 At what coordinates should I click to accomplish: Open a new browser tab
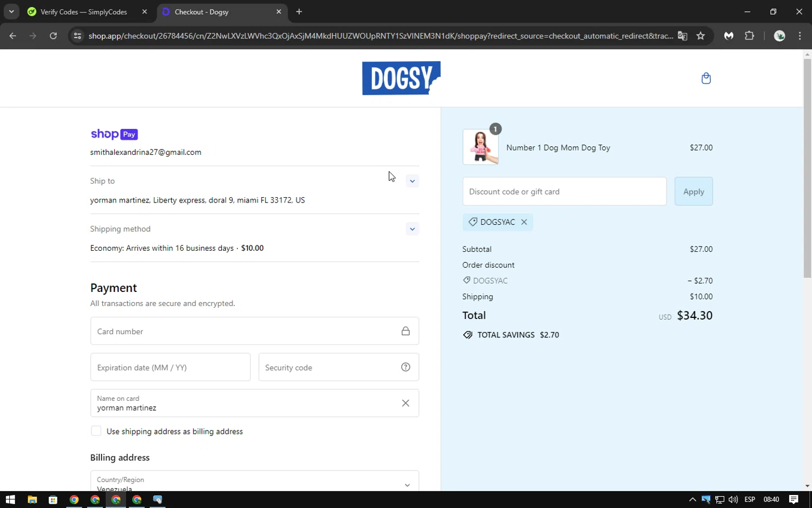[x=299, y=11]
